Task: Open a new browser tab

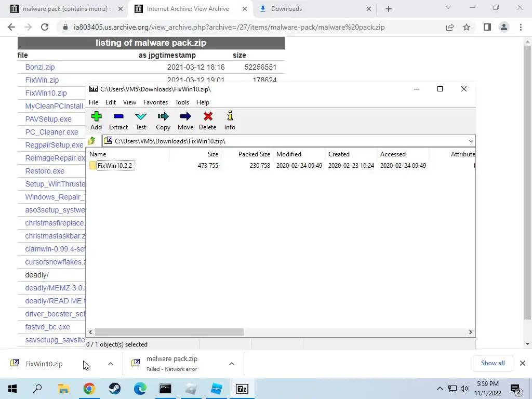Action: click(389, 9)
